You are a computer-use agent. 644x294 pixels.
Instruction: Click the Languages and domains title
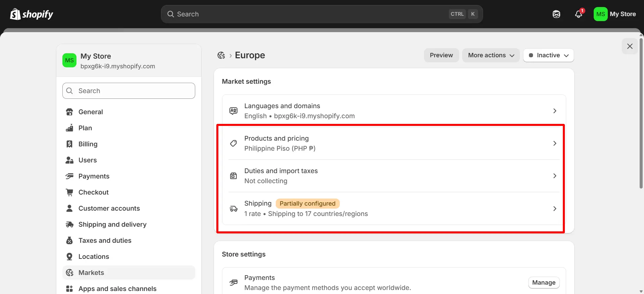[x=282, y=106]
